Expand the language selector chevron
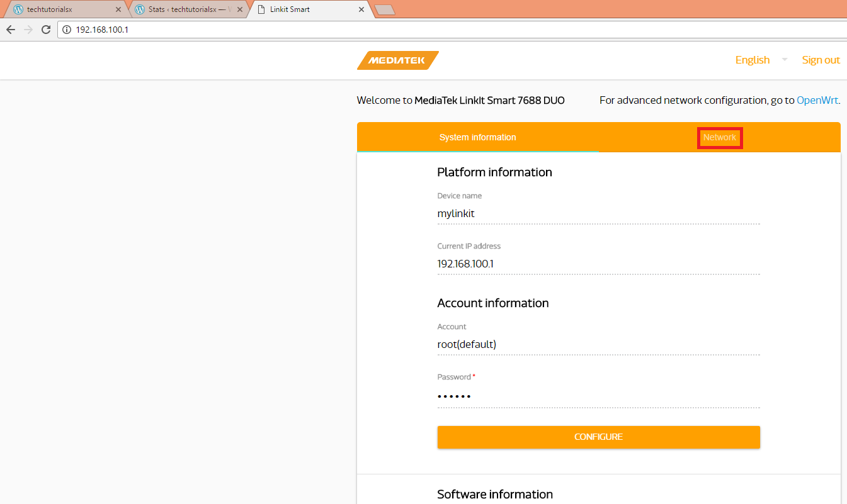This screenshot has height=504, width=847. tap(784, 60)
